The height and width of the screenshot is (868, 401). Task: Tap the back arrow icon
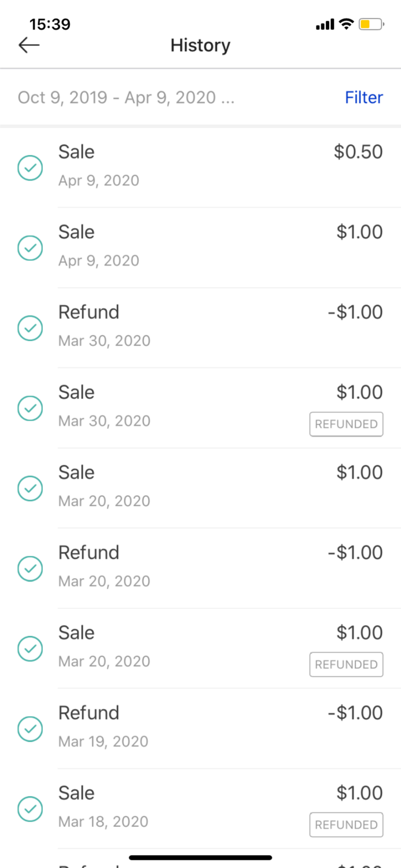point(29,45)
